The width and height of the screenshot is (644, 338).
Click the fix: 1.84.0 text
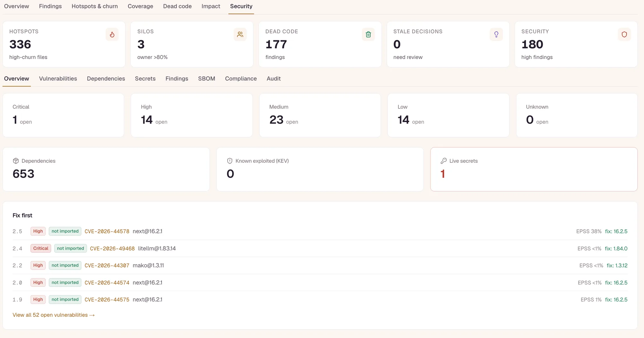(x=616, y=248)
